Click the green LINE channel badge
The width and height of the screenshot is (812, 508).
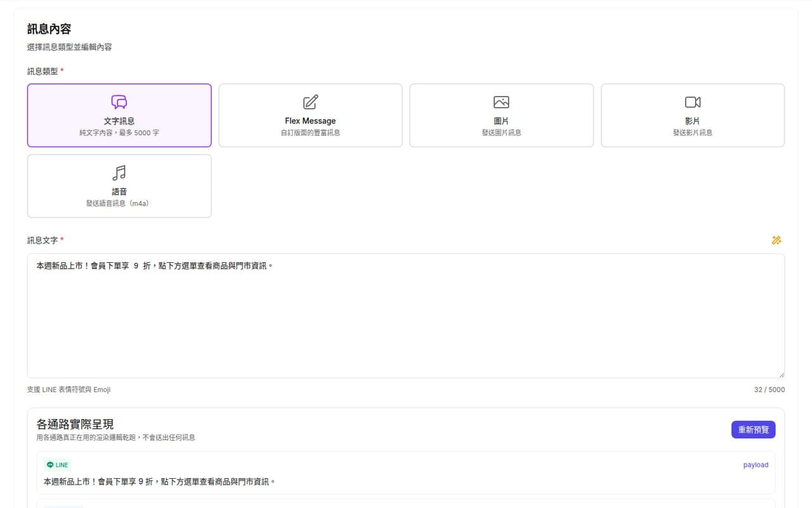58,465
